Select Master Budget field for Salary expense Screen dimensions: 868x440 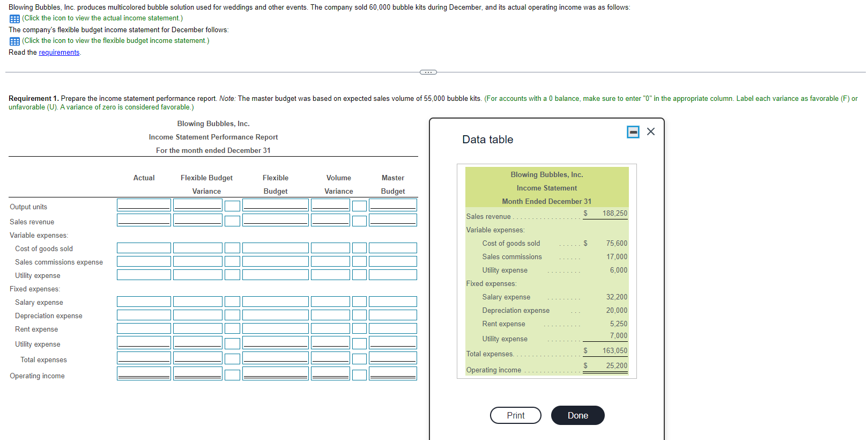click(393, 302)
